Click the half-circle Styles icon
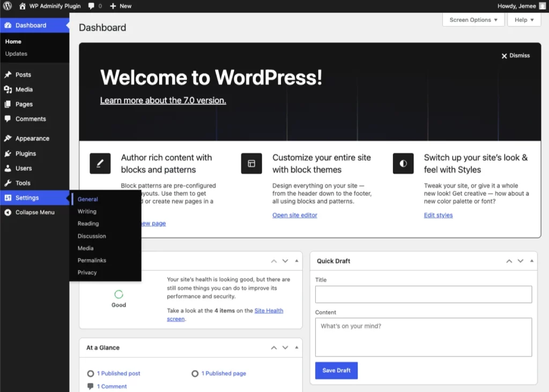This screenshot has height=392, width=549. coord(403,163)
